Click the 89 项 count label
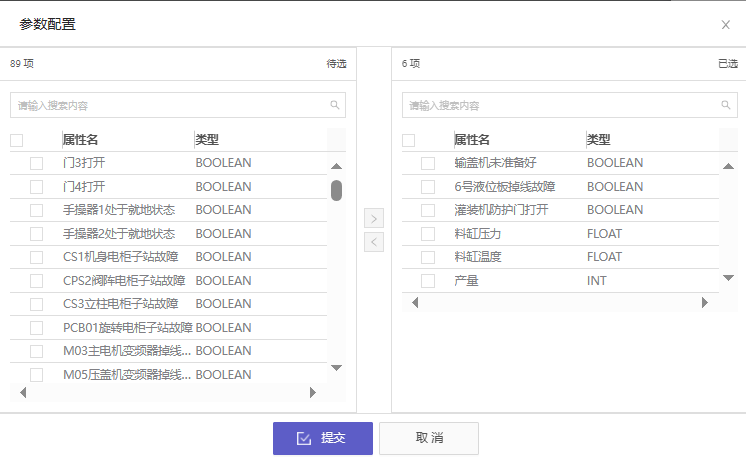The image size is (746, 461). [x=22, y=63]
